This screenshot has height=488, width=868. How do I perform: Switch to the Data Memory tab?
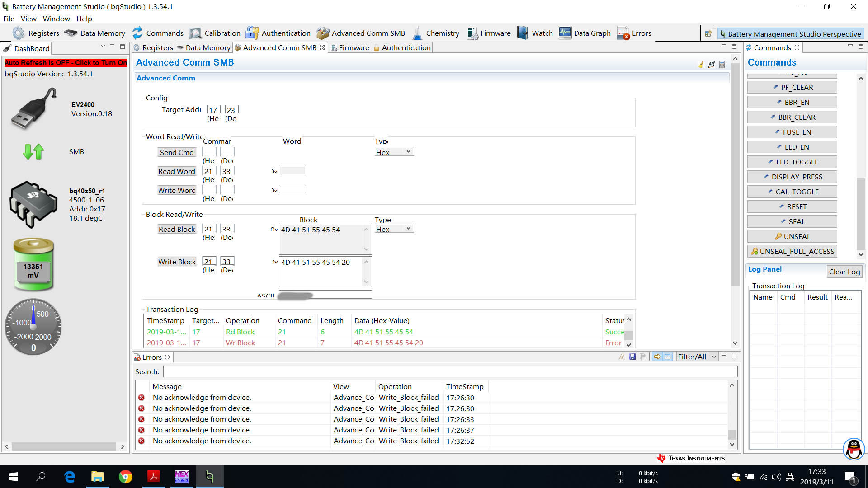click(204, 47)
